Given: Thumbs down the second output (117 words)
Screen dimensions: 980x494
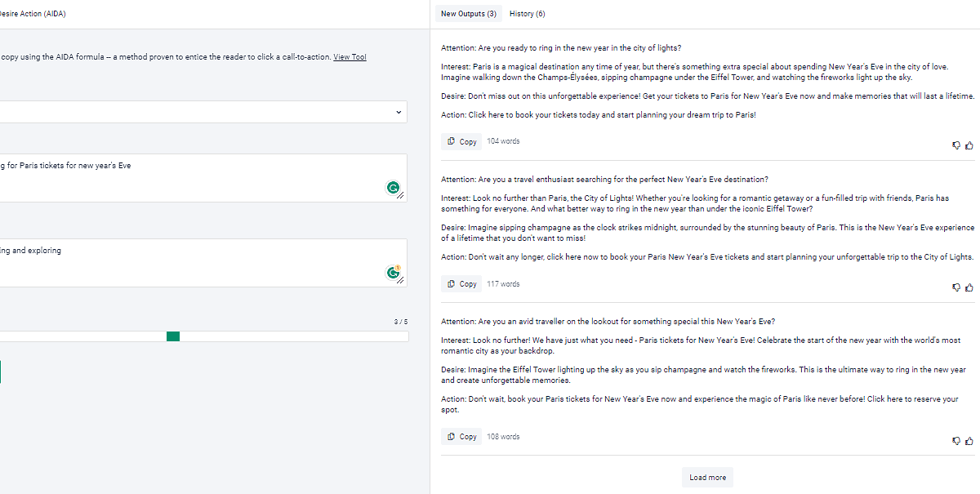Looking at the screenshot, I should click(x=956, y=287).
